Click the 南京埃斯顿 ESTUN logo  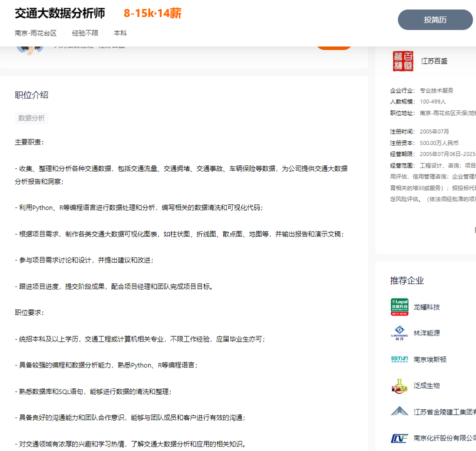pos(399,359)
